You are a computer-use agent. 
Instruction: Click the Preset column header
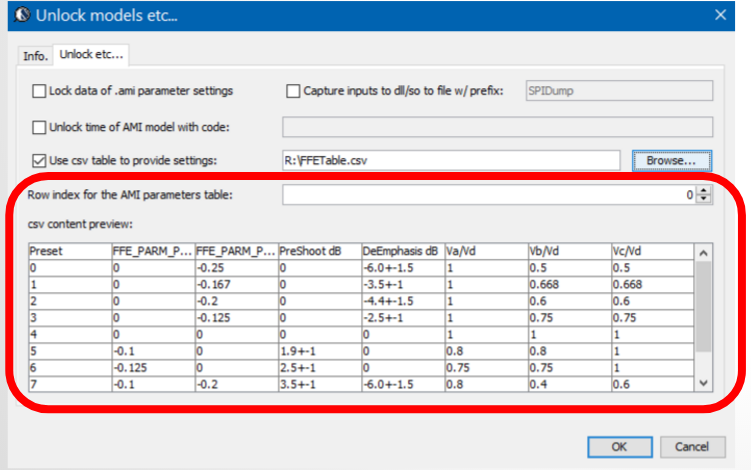tap(68, 250)
